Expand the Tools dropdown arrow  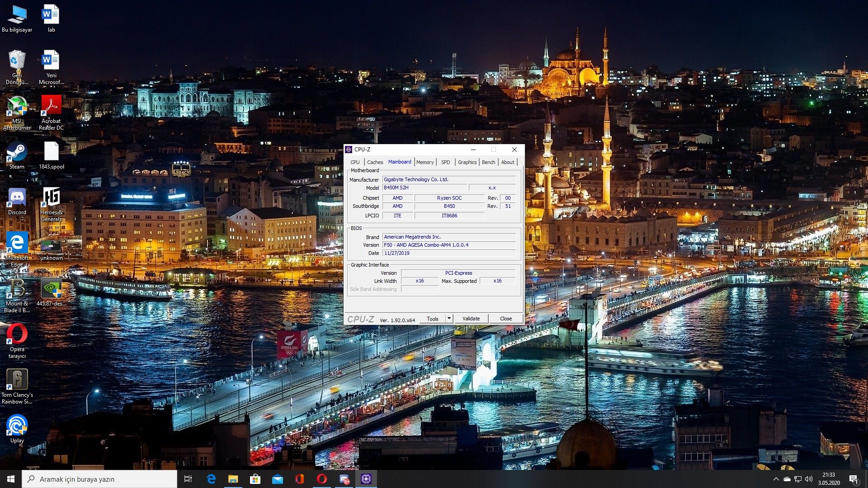pos(449,319)
